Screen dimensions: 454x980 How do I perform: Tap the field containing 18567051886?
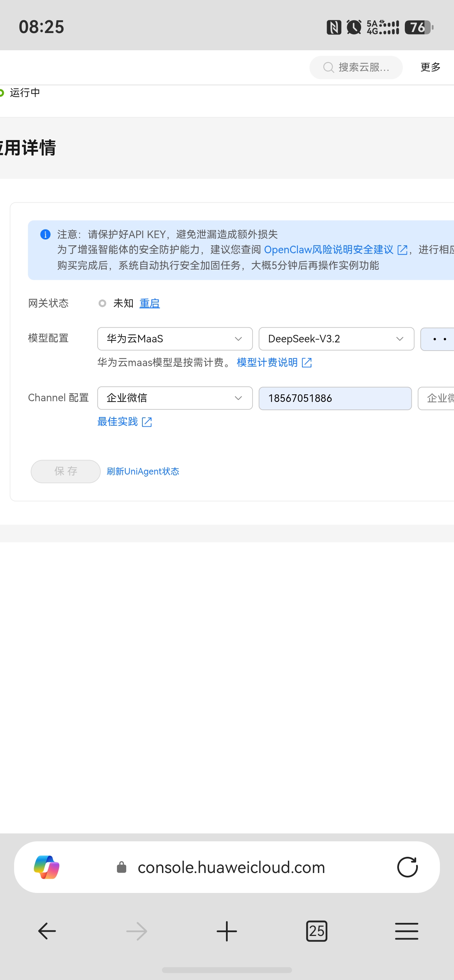[x=335, y=398]
